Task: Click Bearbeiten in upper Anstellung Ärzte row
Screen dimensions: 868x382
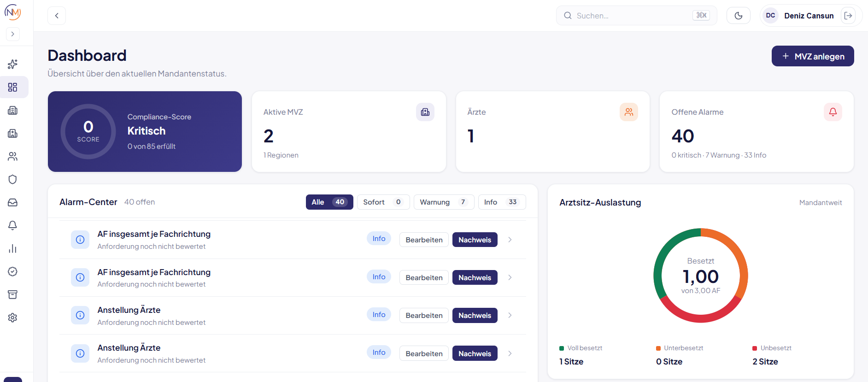Action: pos(424,315)
